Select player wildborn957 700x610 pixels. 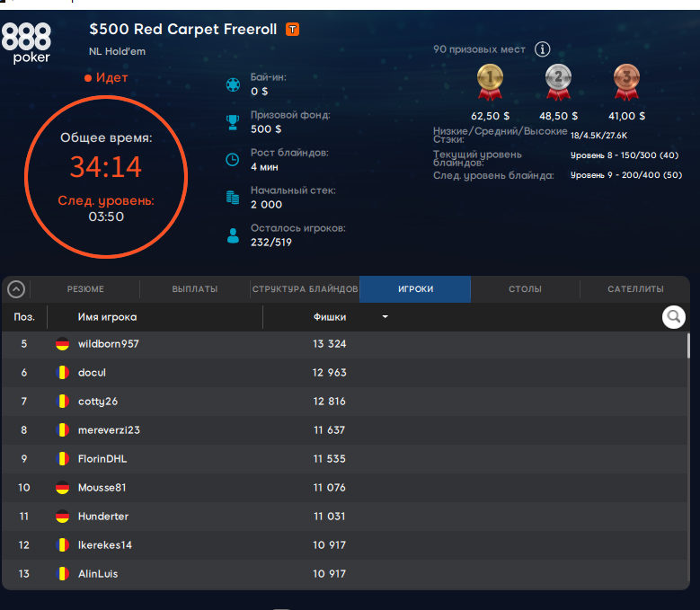click(109, 344)
